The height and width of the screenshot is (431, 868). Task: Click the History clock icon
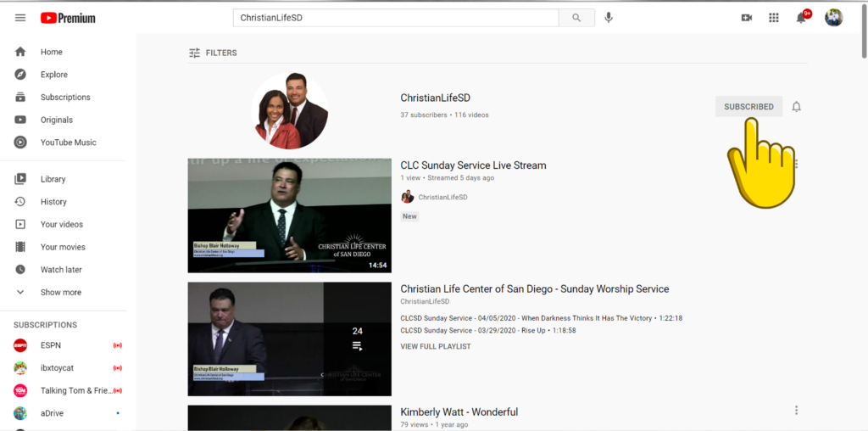(20, 202)
